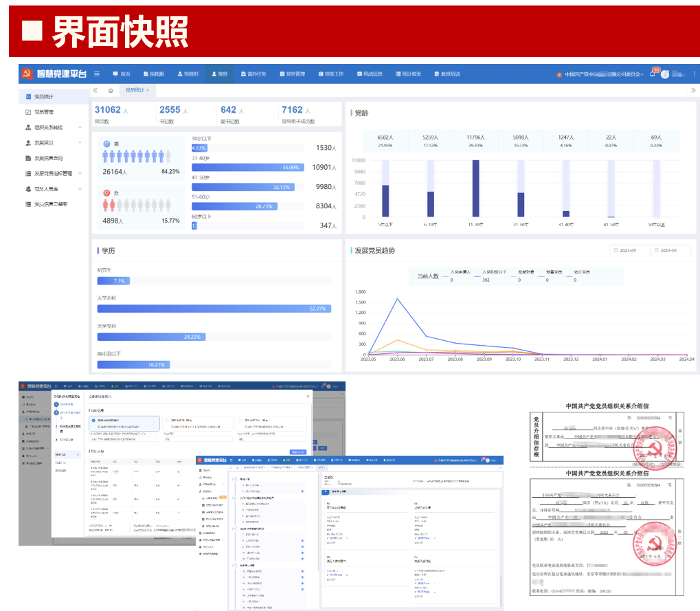
Task: Close the 党员统计 tab
Action: (148, 90)
